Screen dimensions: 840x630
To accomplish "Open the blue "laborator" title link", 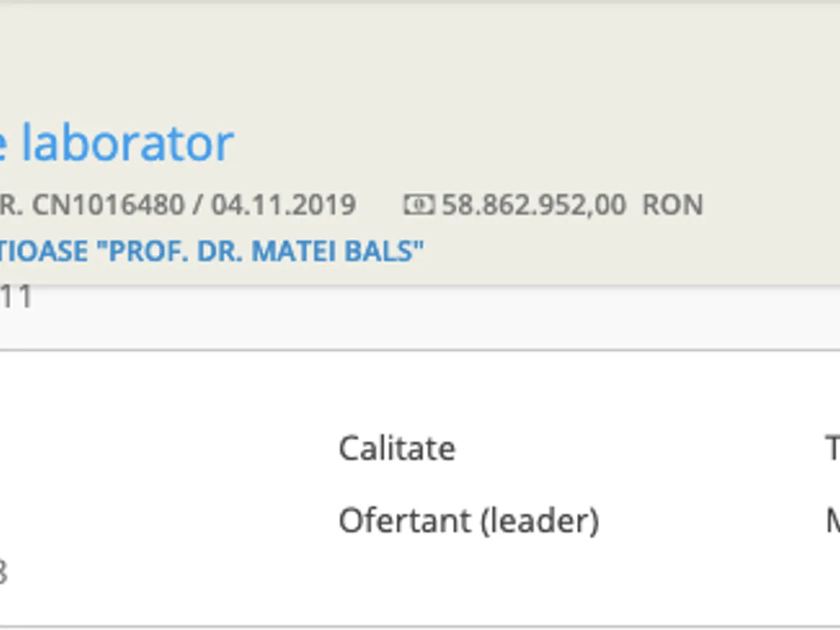I will coord(127,143).
